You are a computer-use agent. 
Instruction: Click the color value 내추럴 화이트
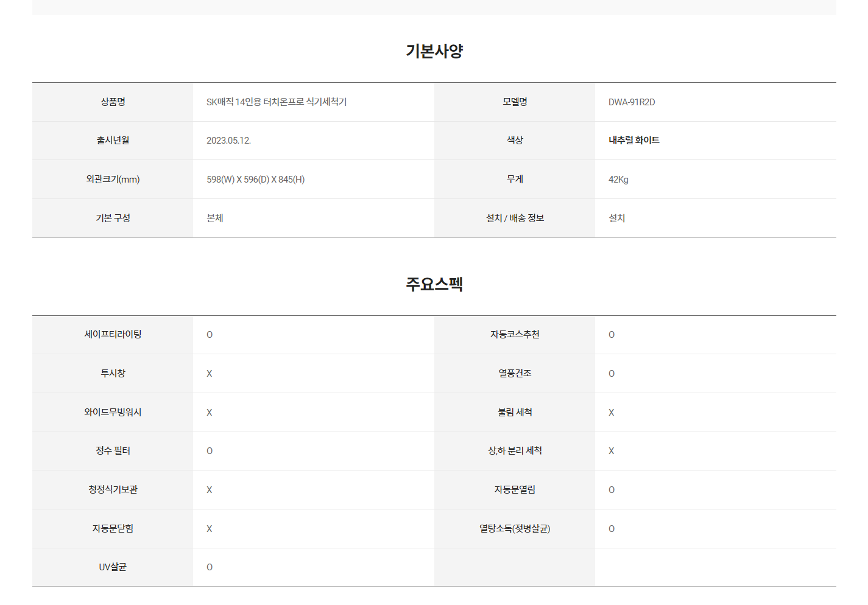634,140
